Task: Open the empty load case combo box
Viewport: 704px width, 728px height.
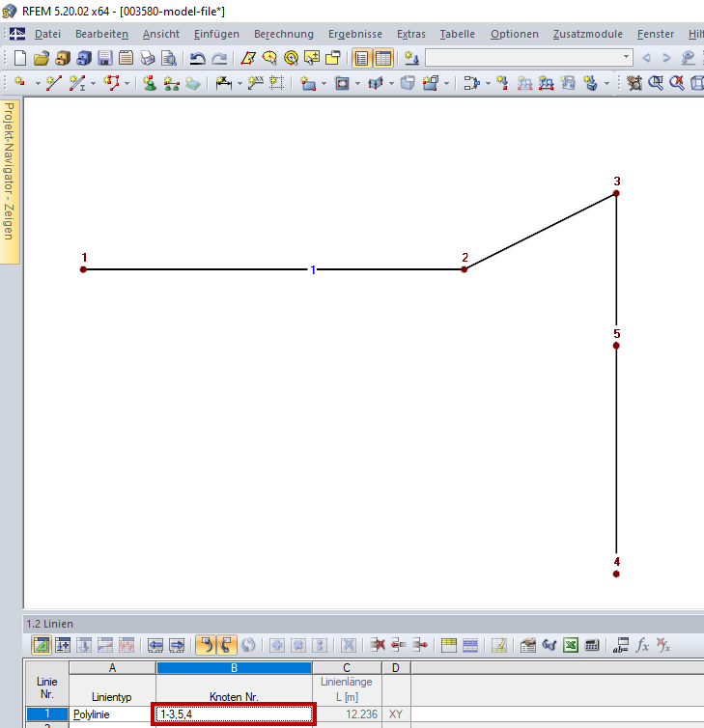Action: pyautogui.click(x=529, y=58)
